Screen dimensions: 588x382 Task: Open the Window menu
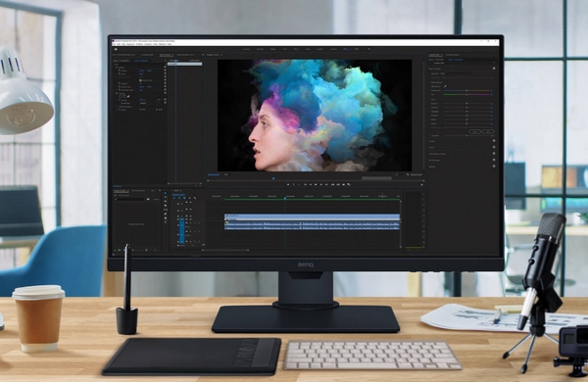[x=163, y=44]
